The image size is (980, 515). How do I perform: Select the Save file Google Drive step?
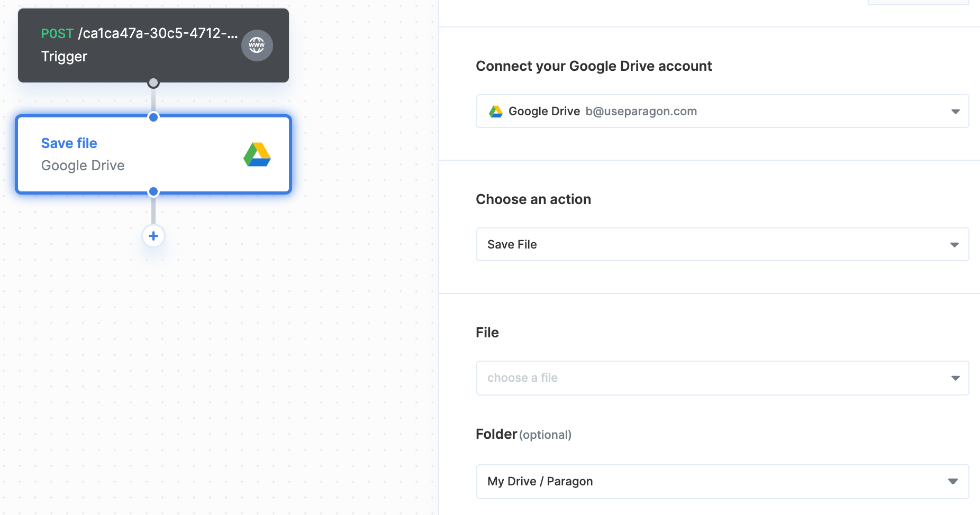click(153, 154)
